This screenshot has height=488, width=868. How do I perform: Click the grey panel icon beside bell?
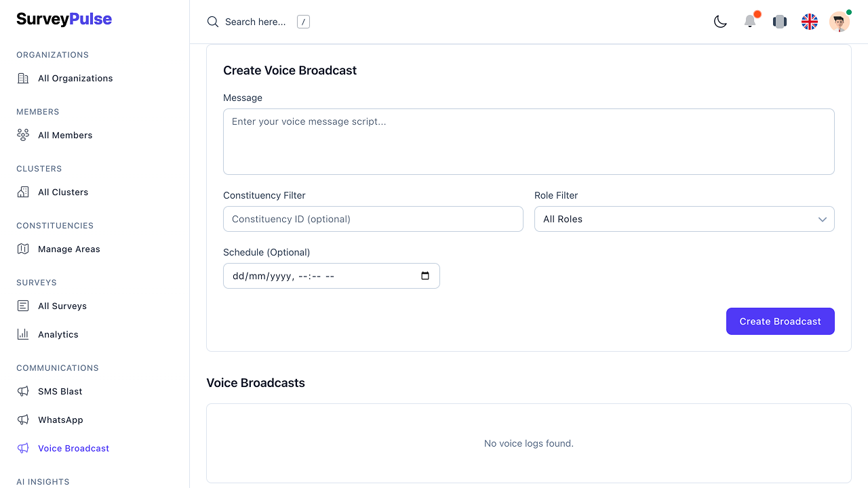[x=780, y=22]
